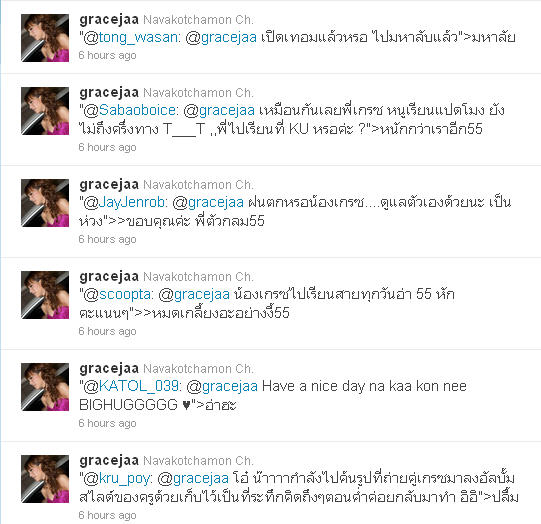This screenshot has width=541, height=524.
Task: Open gracejaa username in first tweet header
Action: click(x=109, y=20)
